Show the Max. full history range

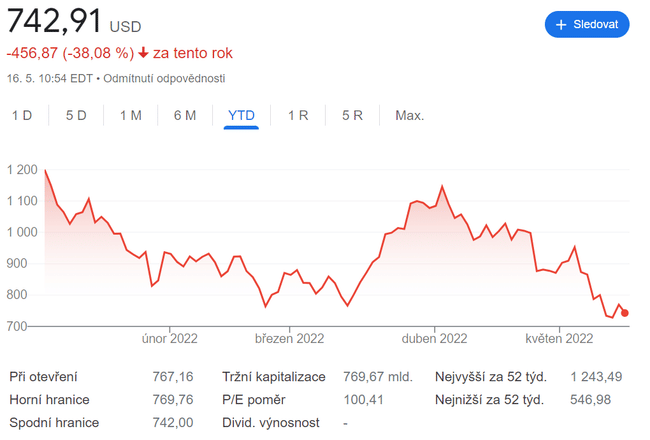pyautogui.click(x=409, y=115)
